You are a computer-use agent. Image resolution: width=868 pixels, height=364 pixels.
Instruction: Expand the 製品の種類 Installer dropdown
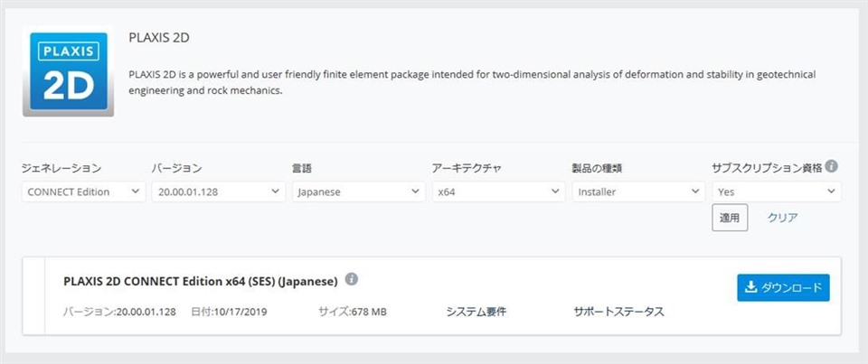637,191
